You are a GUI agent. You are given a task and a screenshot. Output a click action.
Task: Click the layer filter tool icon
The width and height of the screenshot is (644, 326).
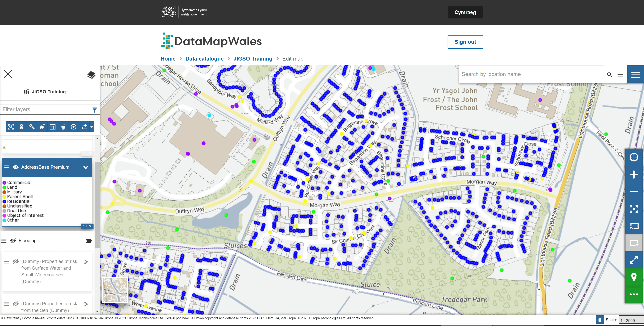click(x=42, y=127)
